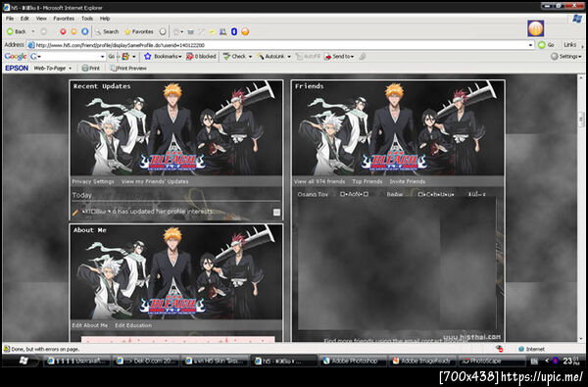The height and width of the screenshot is (387, 588).
Task: Click the red Stop button
Action: (x=63, y=31)
